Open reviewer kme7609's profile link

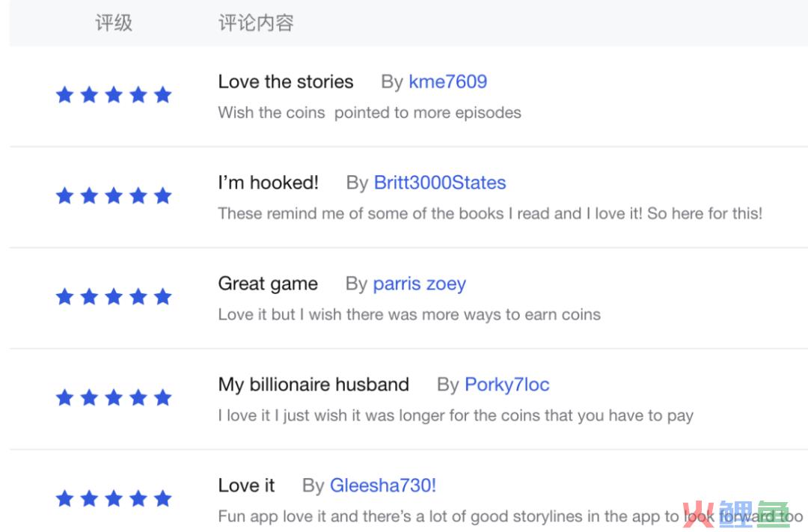tap(447, 82)
